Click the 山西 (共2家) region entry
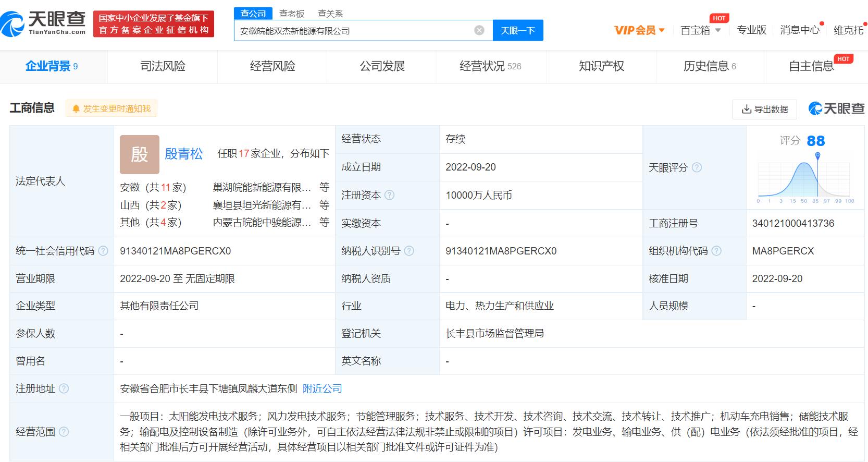 (x=151, y=205)
